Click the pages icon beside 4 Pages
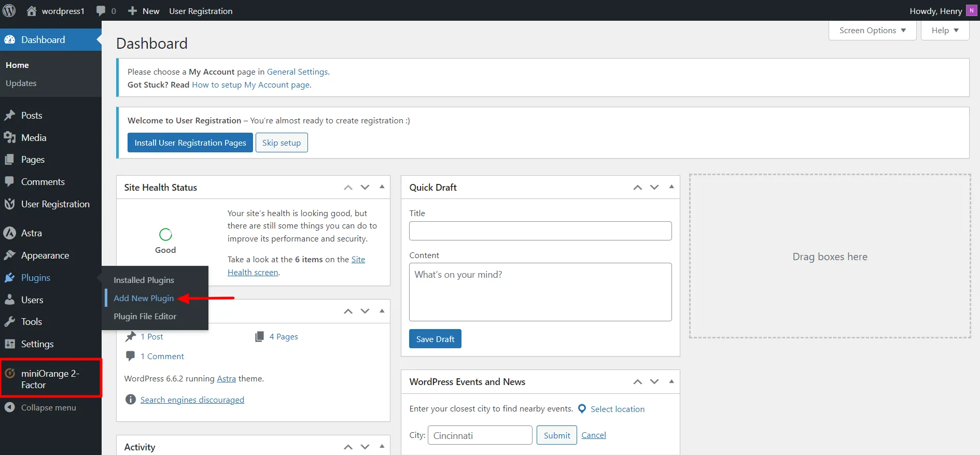The image size is (980, 455). [260, 337]
